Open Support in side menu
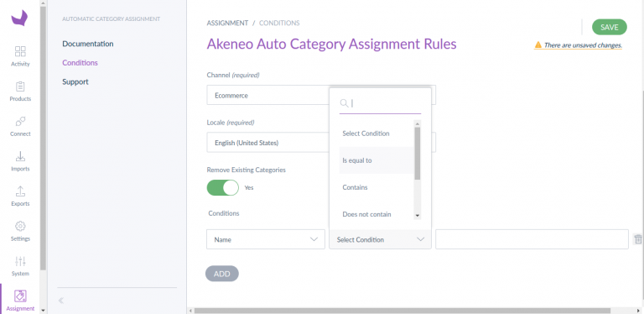The image size is (644, 314). pos(75,81)
